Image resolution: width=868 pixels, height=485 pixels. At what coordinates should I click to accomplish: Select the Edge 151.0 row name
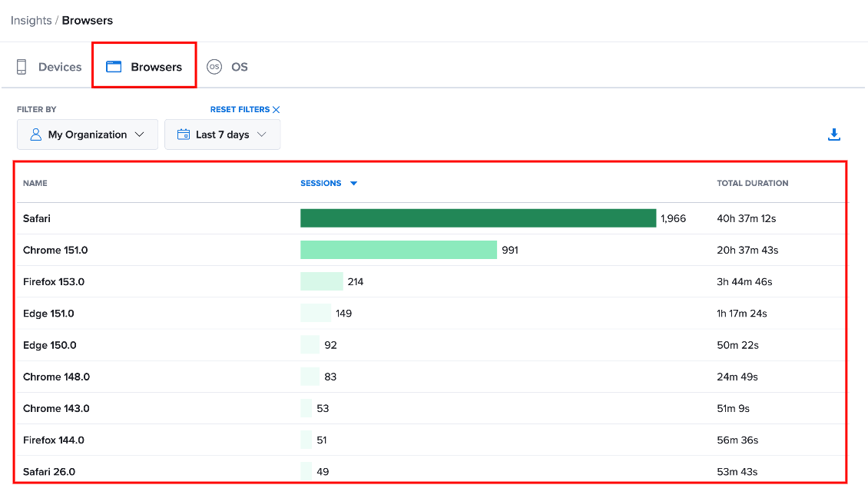(x=48, y=314)
